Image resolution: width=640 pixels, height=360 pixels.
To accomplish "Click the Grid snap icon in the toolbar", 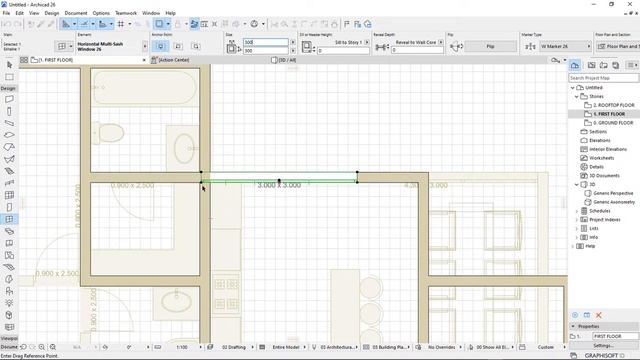I will [121, 24].
